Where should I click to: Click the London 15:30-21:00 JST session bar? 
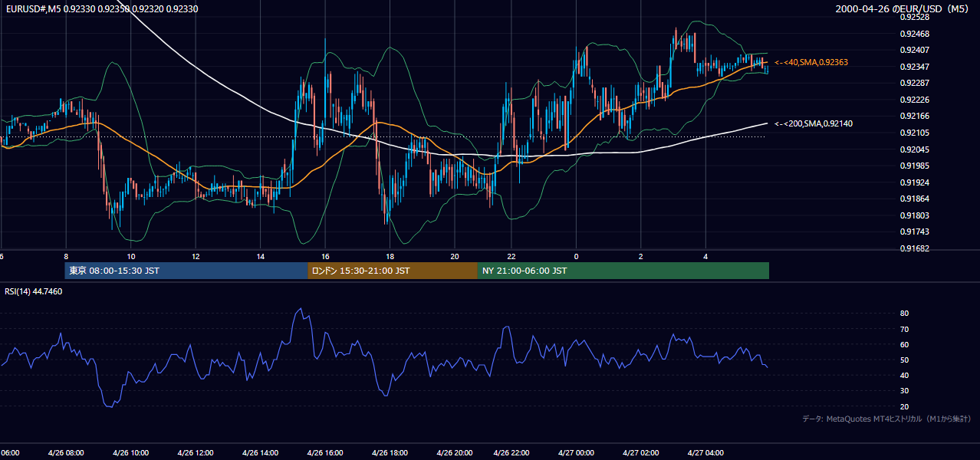[x=393, y=271]
